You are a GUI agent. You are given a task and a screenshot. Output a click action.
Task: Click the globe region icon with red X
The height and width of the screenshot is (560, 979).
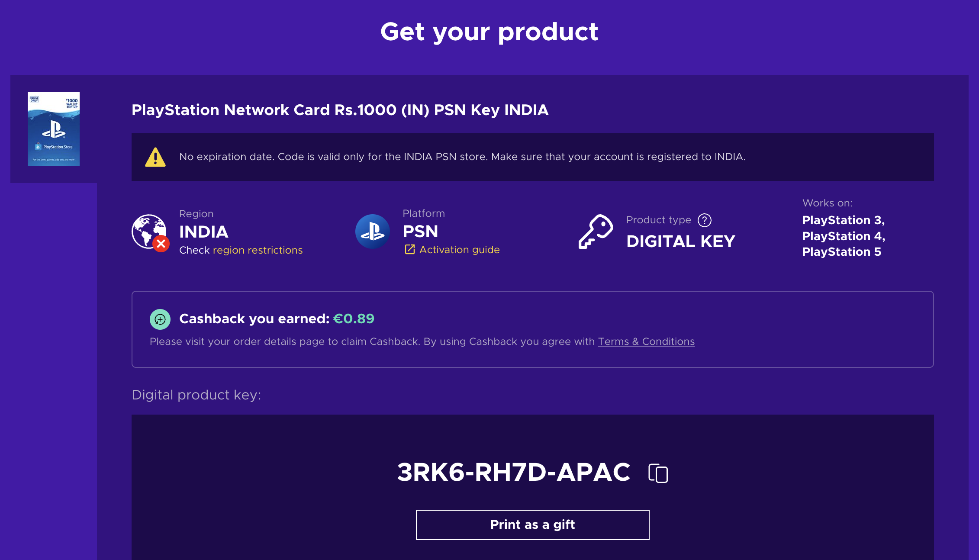tap(150, 232)
